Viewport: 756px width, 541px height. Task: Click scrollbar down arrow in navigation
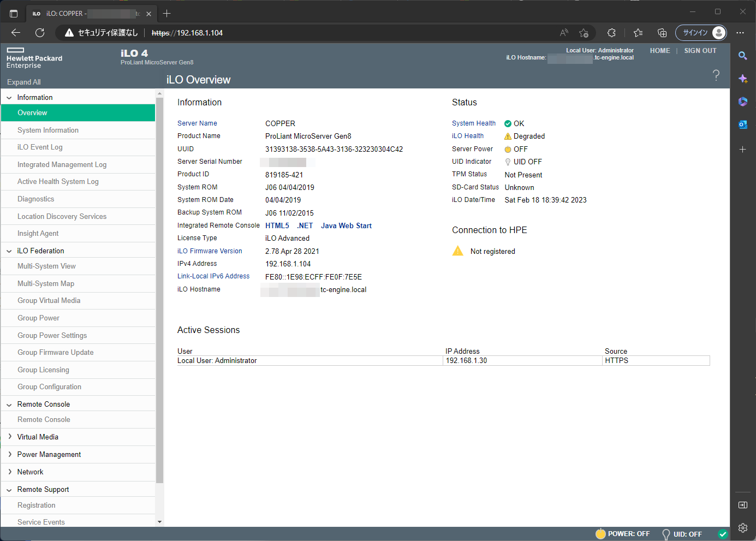[159, 522]
